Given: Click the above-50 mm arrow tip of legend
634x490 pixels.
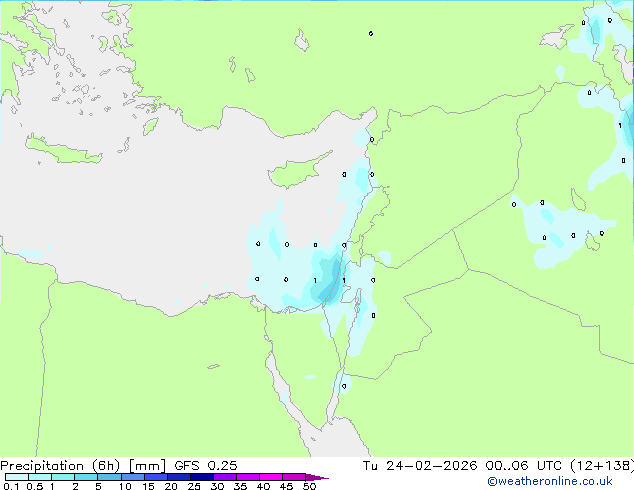Looking at the screenshot, I should point(317,477).
